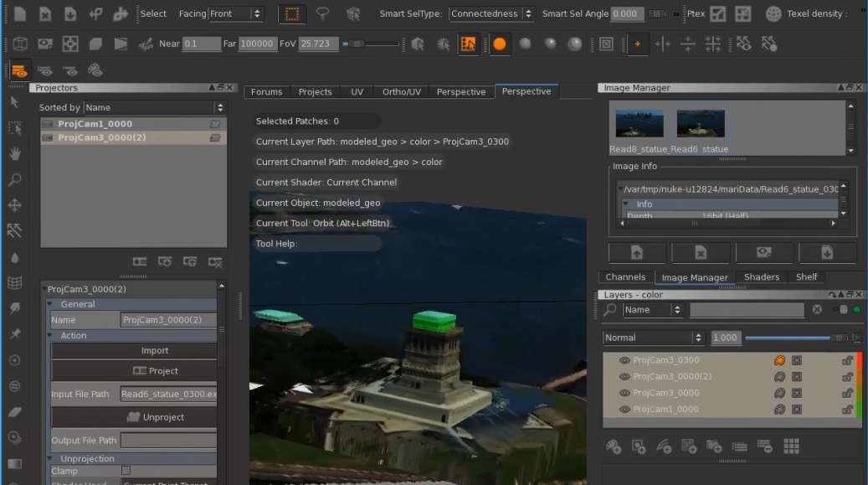Viewport: 868px width, 485px height.
Task: Switch to the UV tab
Action: pos(357,92)
